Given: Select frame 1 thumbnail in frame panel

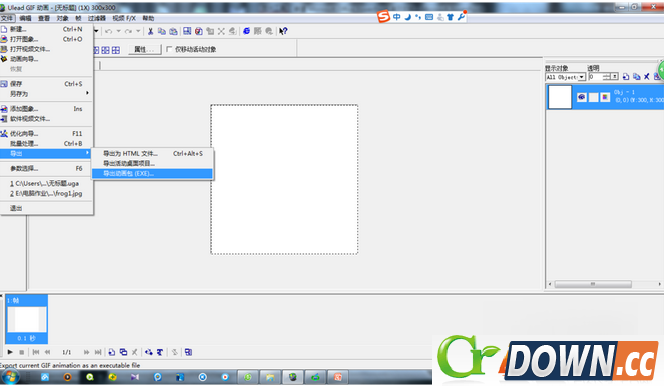Looking at the screenshot, I should point(27,319).
